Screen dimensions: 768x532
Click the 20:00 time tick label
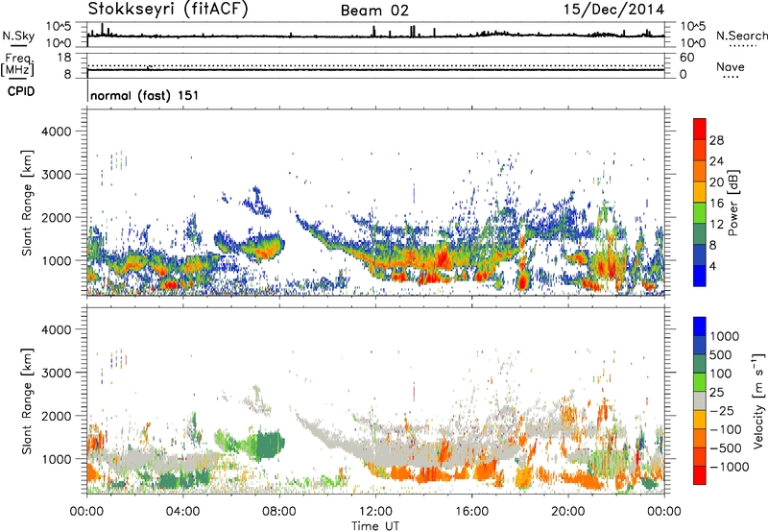pos(568,512)
